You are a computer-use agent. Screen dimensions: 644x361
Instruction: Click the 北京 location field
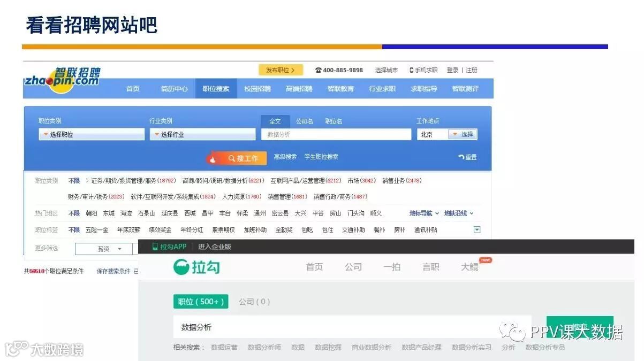432,134
